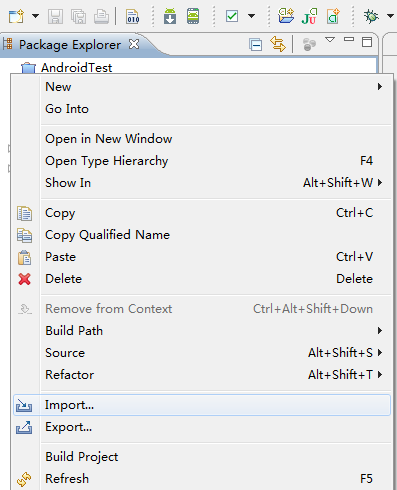The image size is (397, 490).
Task: Click the Remove from Context icon
Action: click(x=25, y=309)
